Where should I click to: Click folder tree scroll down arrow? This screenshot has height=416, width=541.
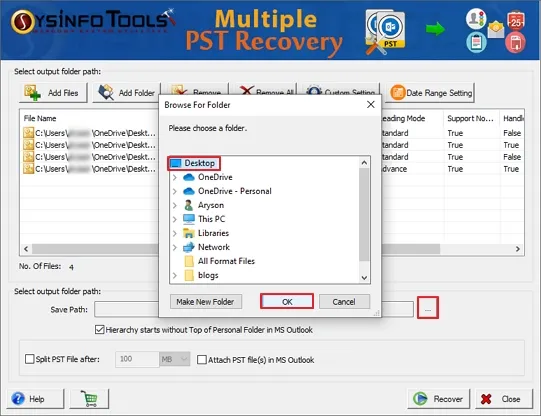[364, 278]
